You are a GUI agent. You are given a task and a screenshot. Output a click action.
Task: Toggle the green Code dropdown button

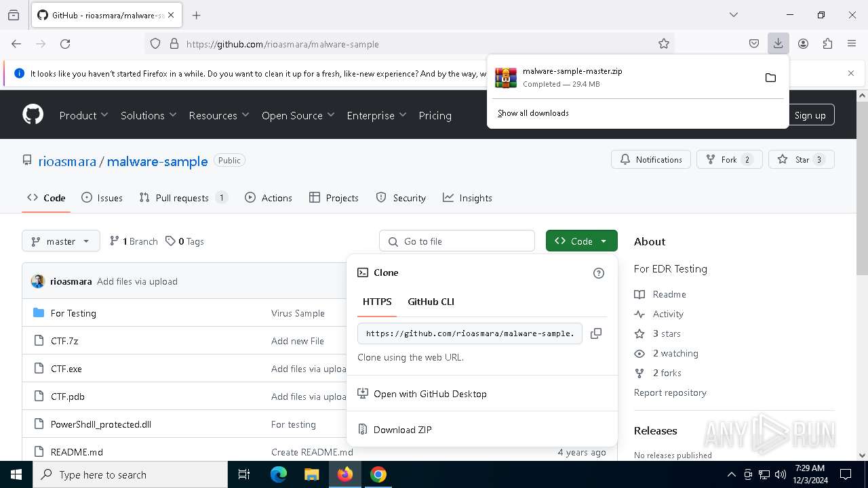(x=581, y=241)
